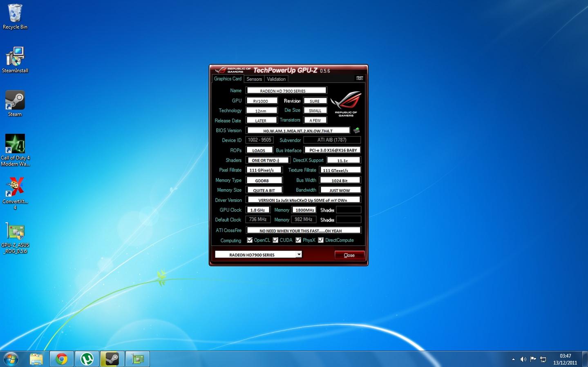
Task: Click the Revision field SURE
Action: pyautogui.click(x=315, y=101)
